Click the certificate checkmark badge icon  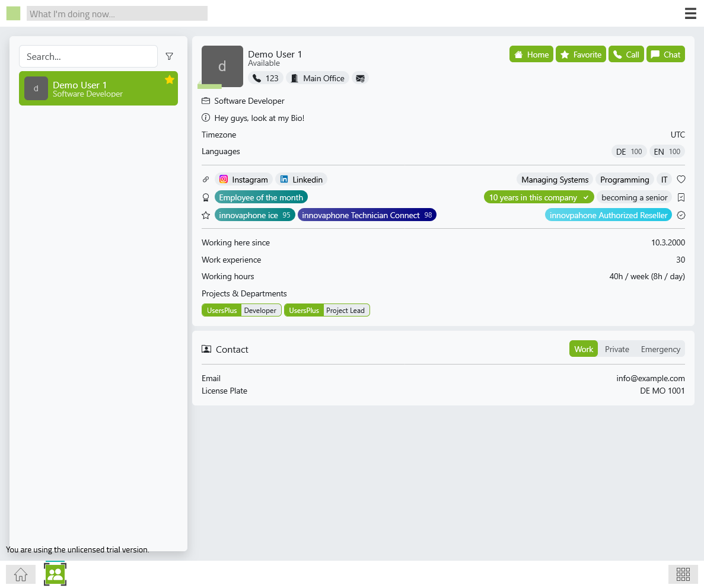(x=681, y=215)
